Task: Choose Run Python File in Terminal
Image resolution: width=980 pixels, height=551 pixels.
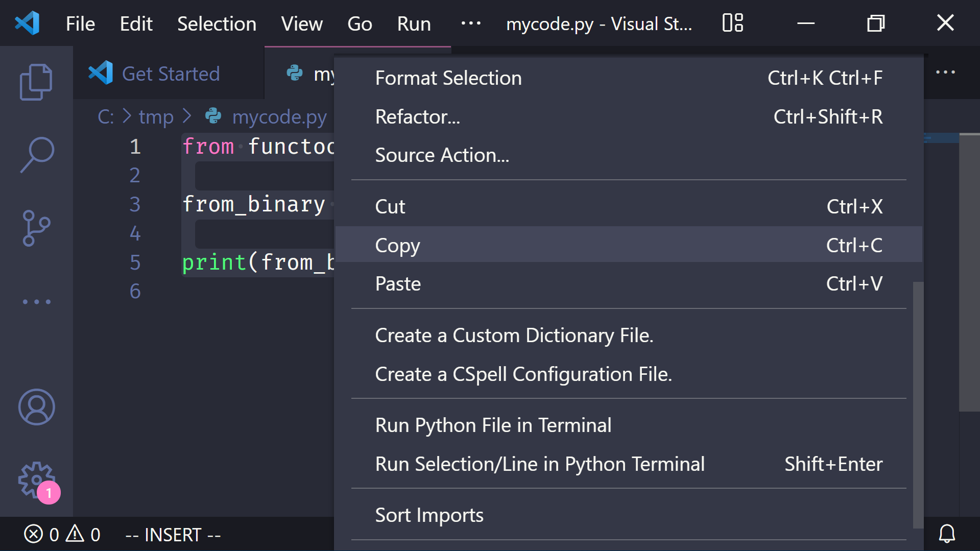Action: pyautogui.click(x=629, y=425)
